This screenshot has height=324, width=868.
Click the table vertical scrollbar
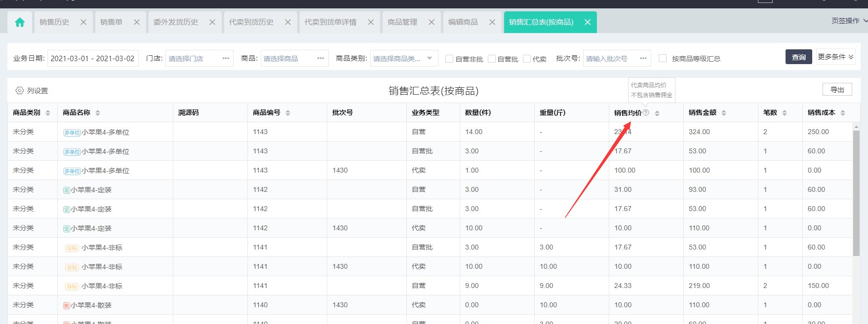[x=856, y=192]
